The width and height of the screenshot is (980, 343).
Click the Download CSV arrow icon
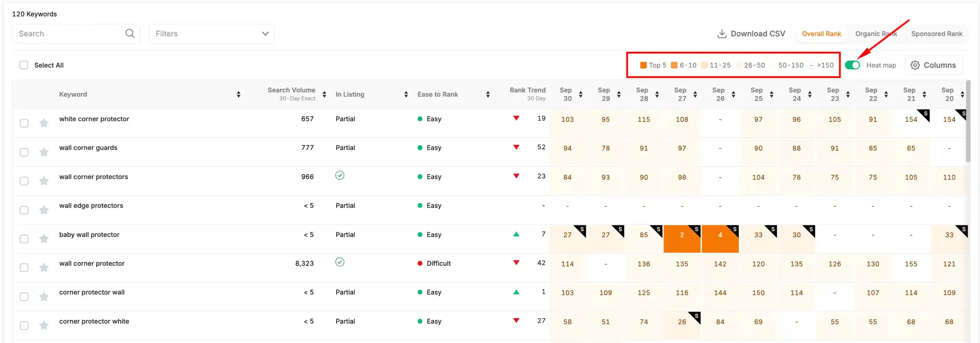pos(722,34)
